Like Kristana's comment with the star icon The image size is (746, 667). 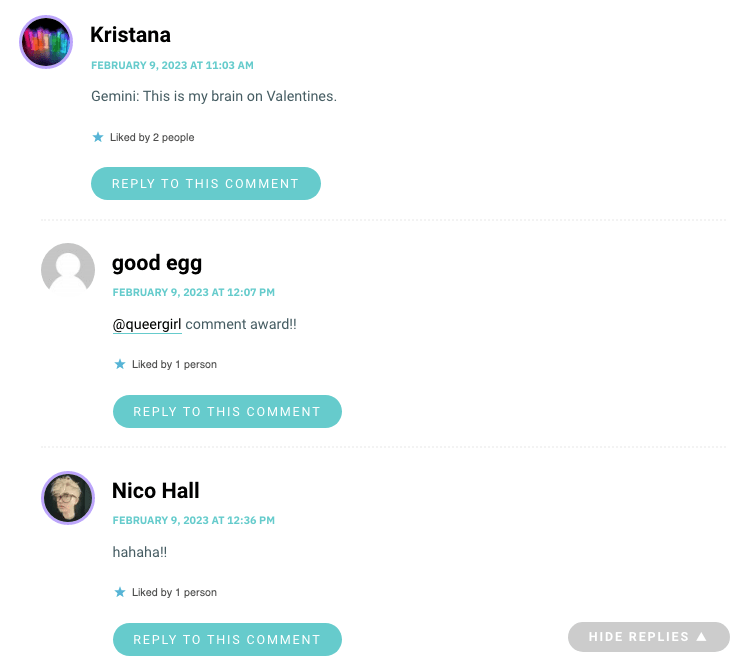(98, 137)
